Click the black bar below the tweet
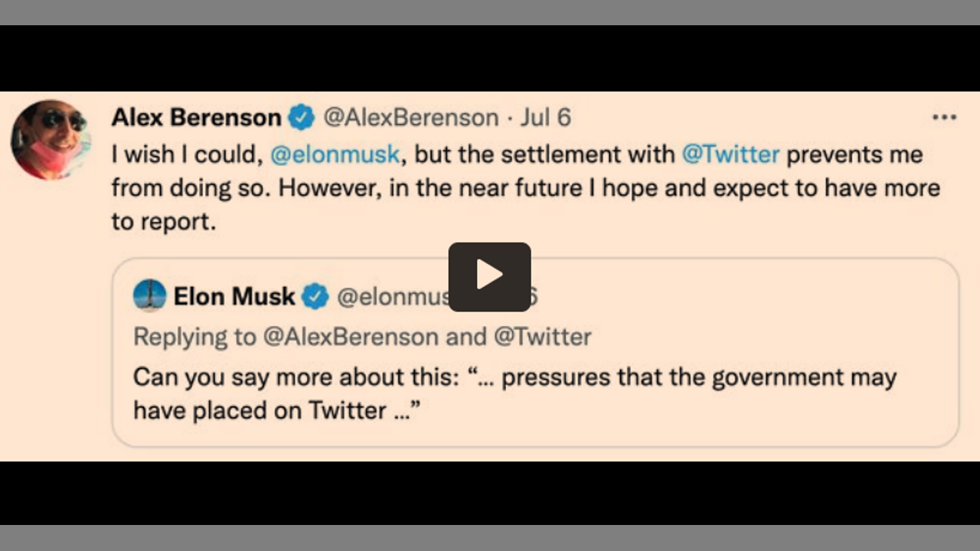Screen dimensions: 980x551 pyautogui.click(x=490, y=505)
